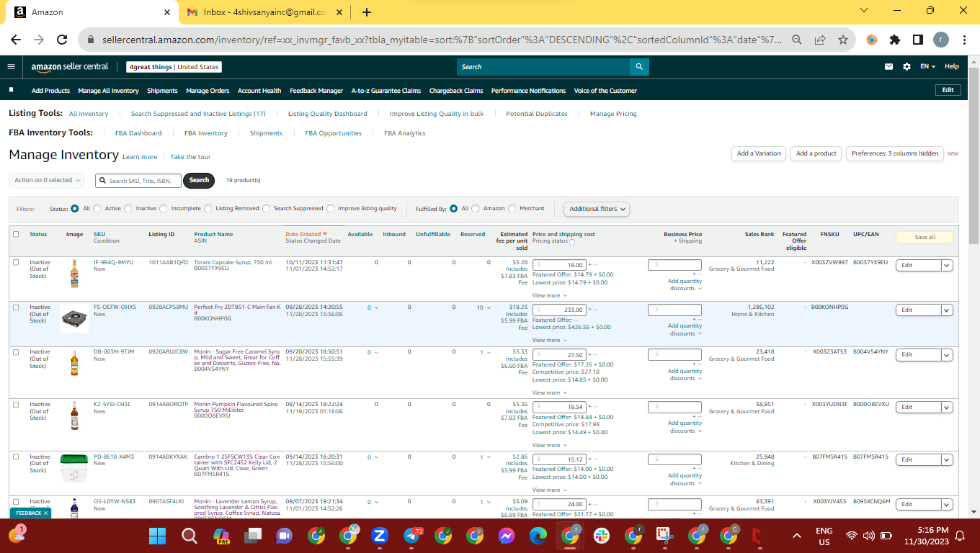
Task: Click the SKU search input field
Action: [138, 180]
